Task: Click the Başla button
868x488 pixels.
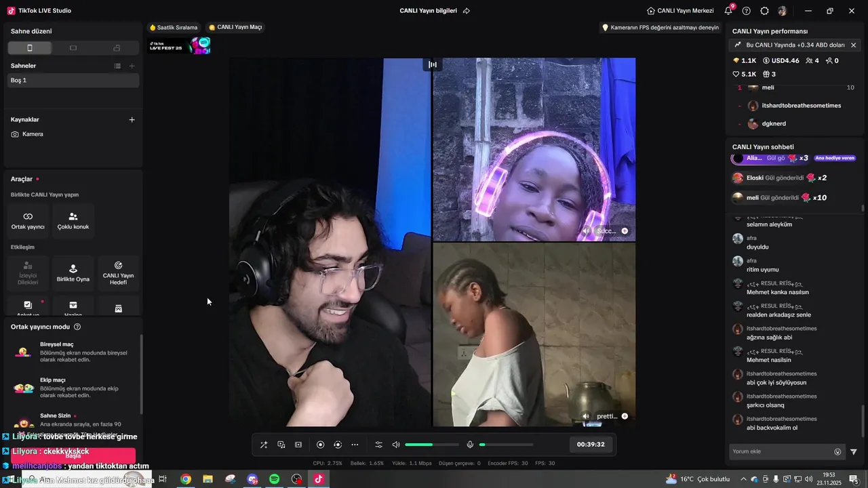Action: tap(73, 455)
